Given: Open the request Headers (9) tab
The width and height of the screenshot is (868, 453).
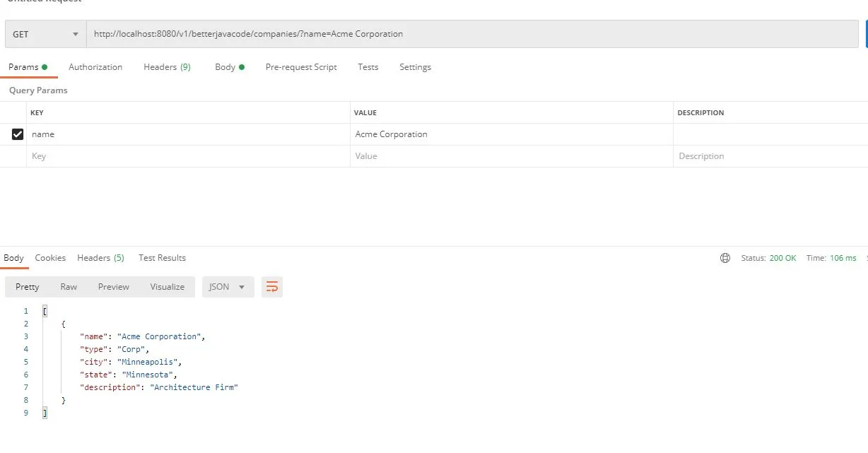Looking at the screenshot, I should [x=167, y=67].
